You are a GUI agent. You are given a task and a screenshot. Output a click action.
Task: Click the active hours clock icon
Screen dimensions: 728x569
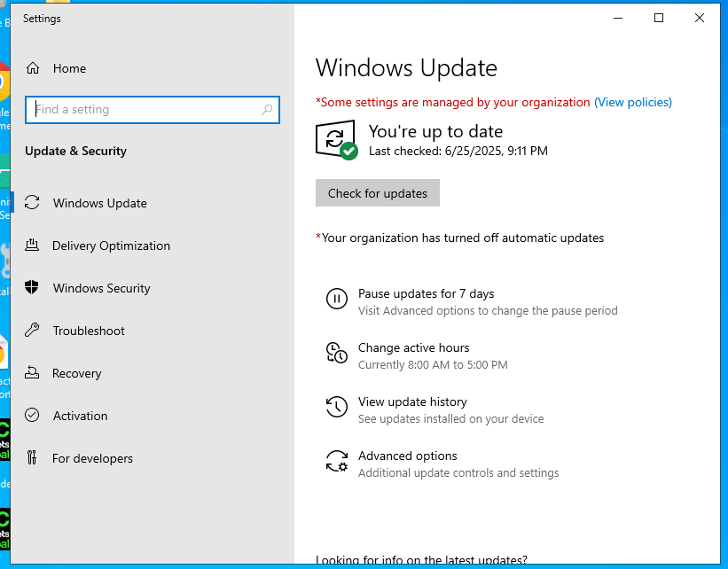click(336, 353)
